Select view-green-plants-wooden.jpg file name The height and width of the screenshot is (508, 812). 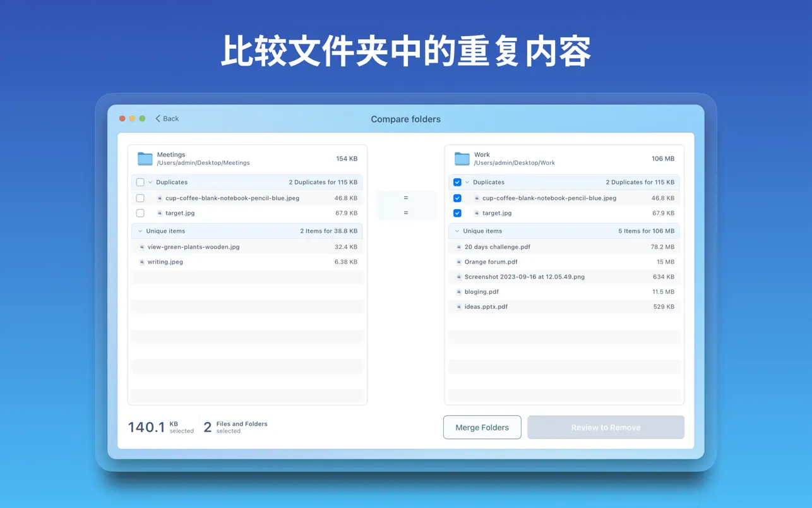click(x=194, y=247)
